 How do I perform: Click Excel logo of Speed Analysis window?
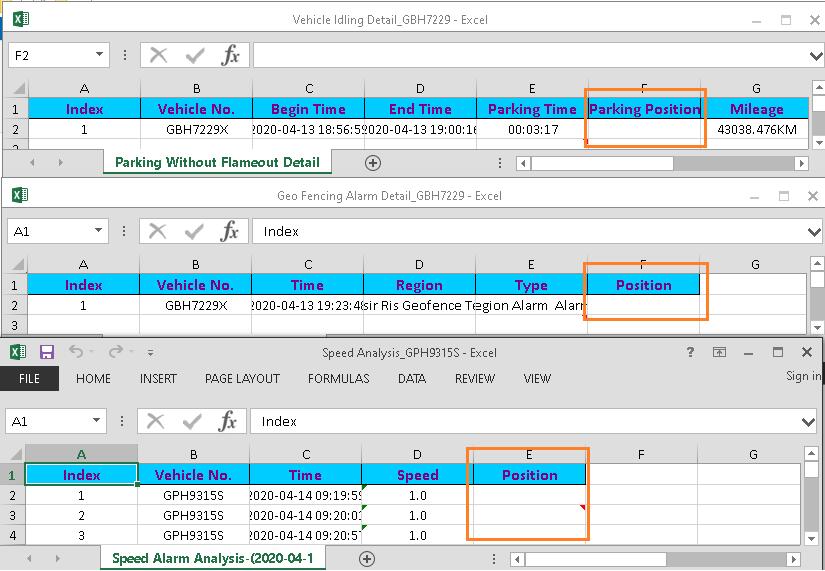point(18,352)
